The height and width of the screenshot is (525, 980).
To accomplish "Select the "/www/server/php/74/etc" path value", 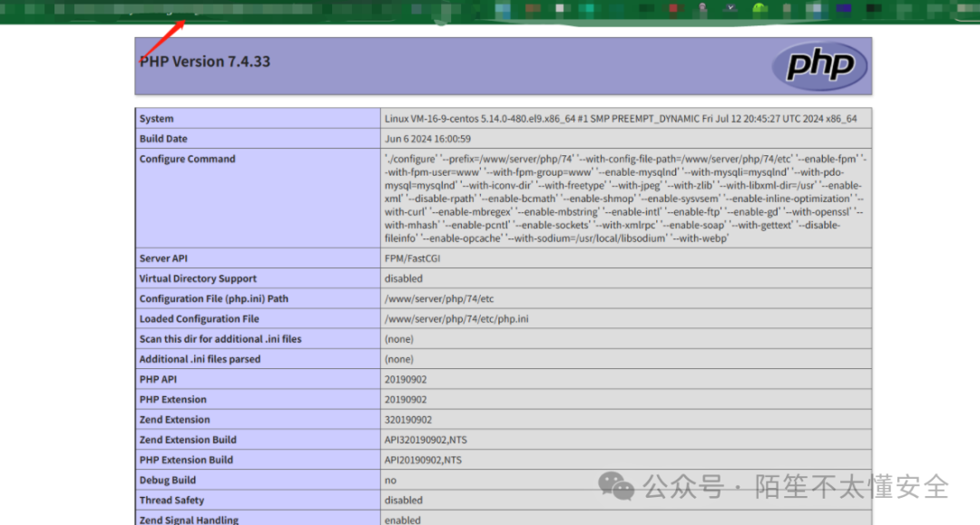I will tap(439, 298).
